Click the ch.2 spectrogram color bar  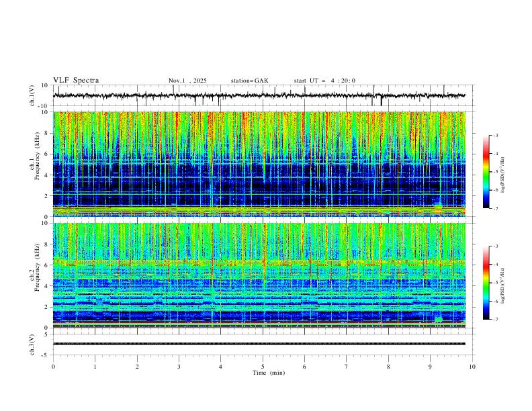point(486,283)
